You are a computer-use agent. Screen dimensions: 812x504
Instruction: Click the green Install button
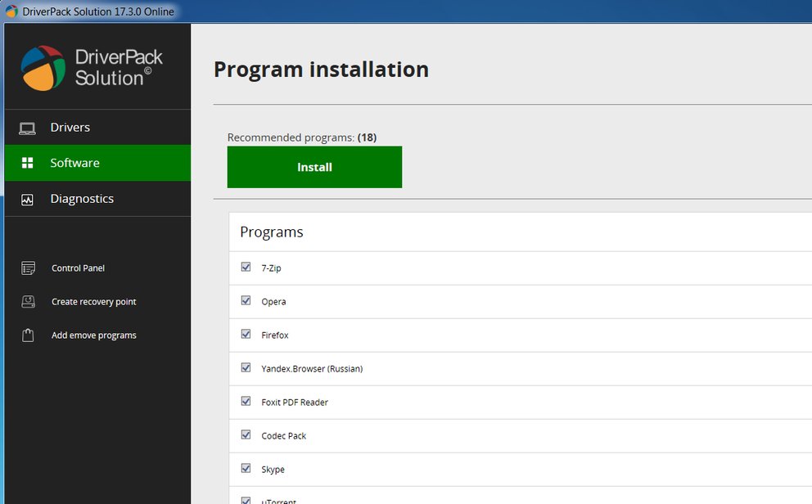(x=314, y=167)
